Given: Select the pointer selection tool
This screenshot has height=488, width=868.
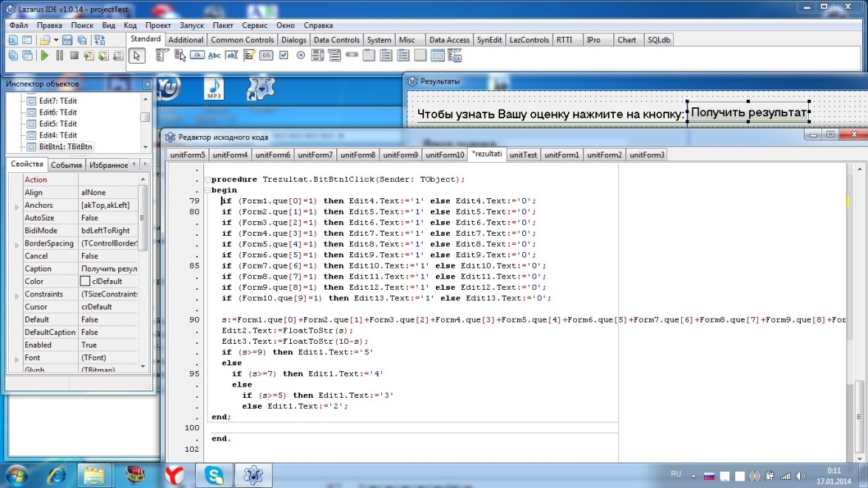Looking at the screenshot, I should pos(136,55).
